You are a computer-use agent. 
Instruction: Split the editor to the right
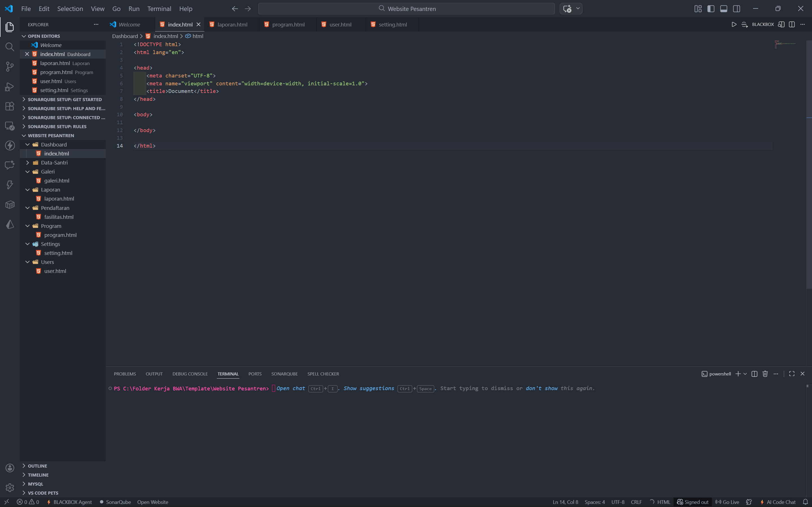[x=791, y=25]
